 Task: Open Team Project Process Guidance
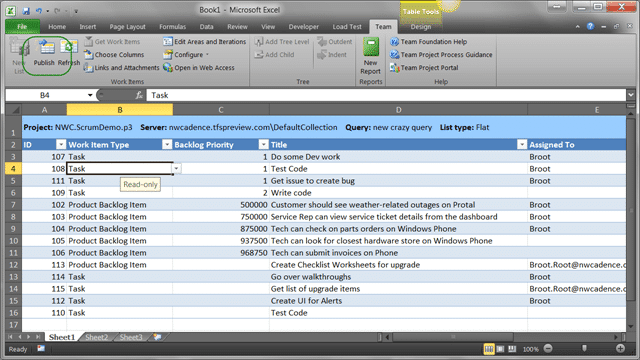coord(441,55)
